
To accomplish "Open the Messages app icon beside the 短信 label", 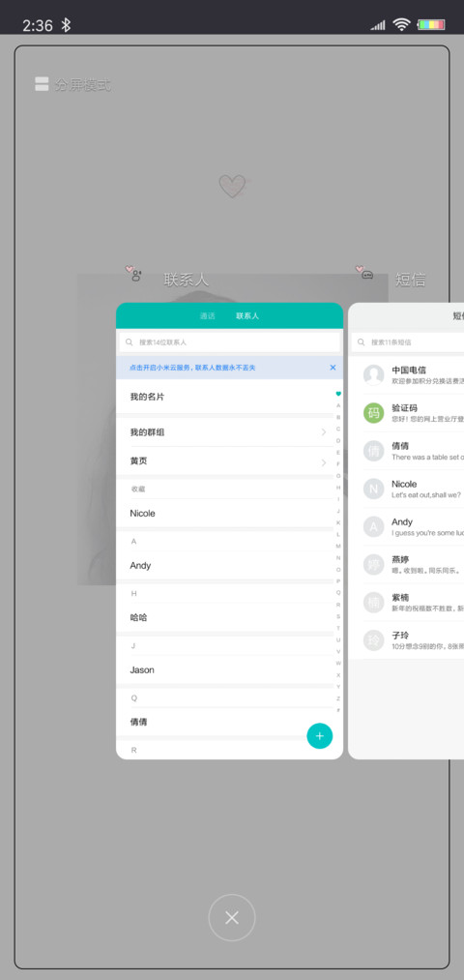I will (364, 273).
